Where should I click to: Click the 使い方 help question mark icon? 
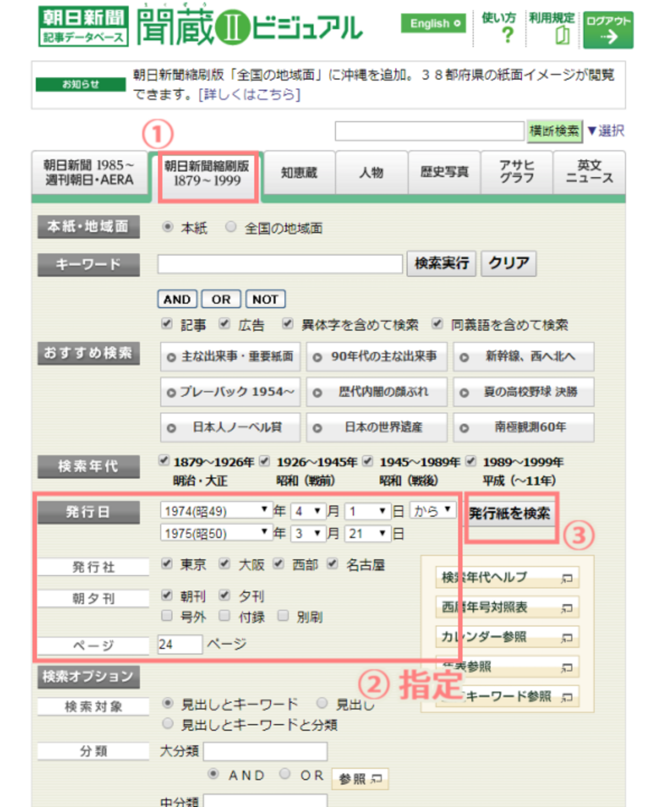[508, 35]
